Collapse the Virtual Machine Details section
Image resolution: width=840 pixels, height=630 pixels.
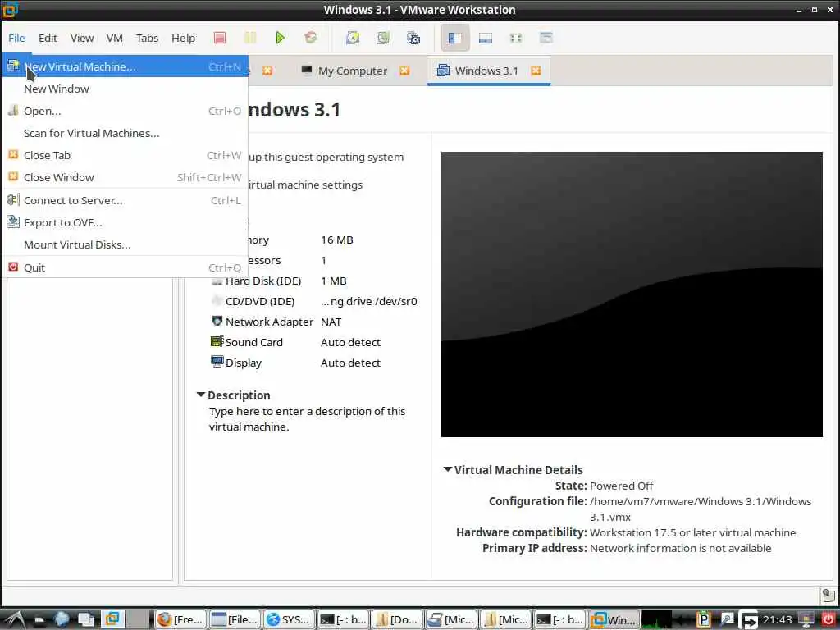click(x=448, y=469)
